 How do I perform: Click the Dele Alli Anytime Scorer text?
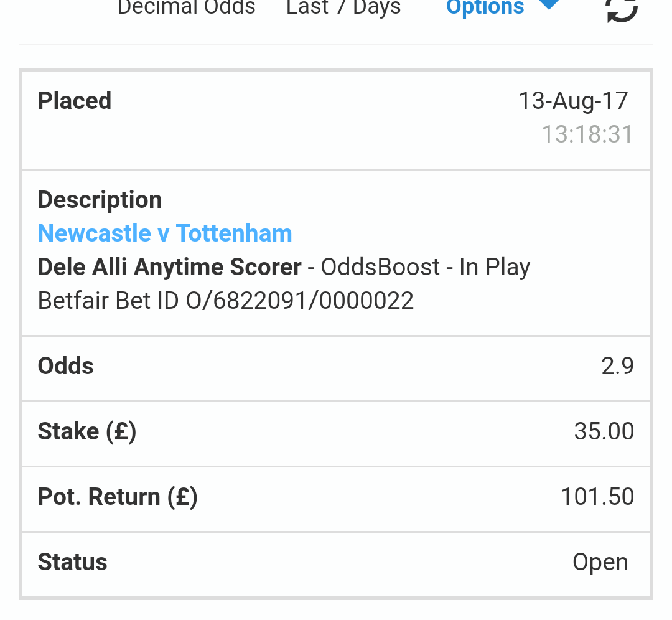(170, 267)
